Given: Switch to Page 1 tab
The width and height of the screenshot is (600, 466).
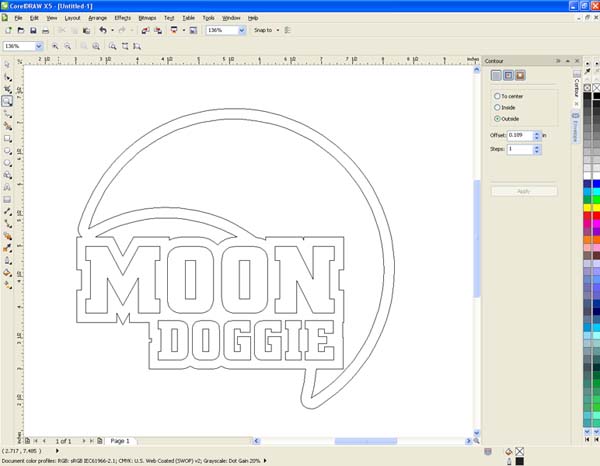Looking at the screenshot, I should 120,441.
